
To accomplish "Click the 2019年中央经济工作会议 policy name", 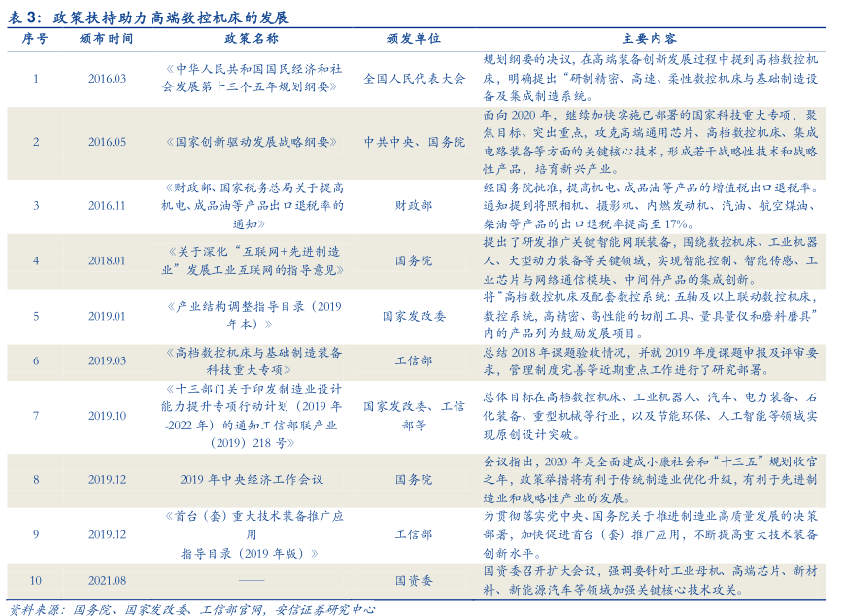I will click(x=252, y=480).
